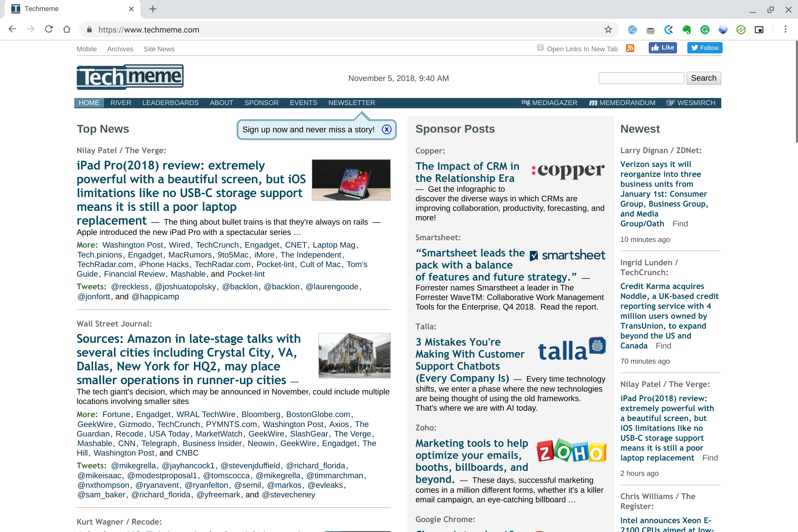Go to the browser home page
798x532 pixels.
[67, 29]
